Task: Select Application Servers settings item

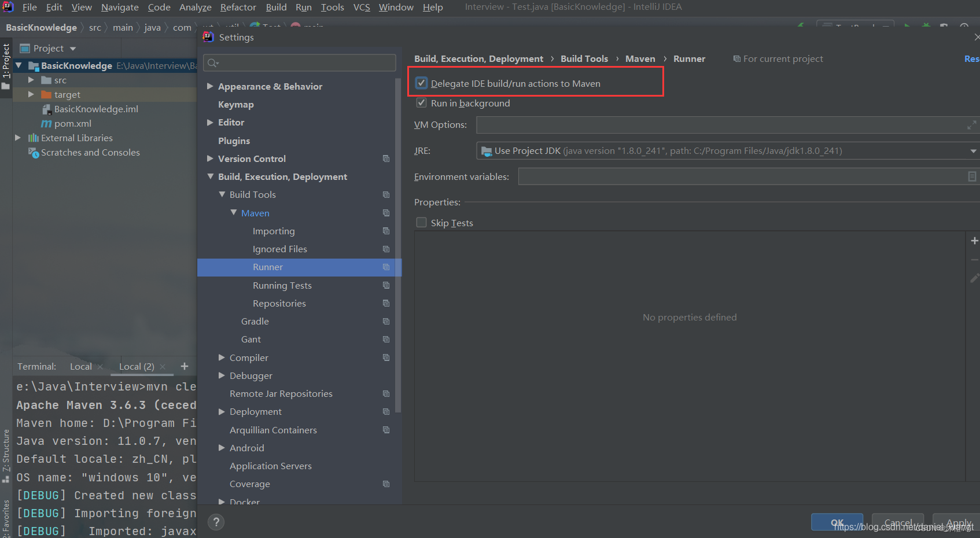Action: pos(271,466)
